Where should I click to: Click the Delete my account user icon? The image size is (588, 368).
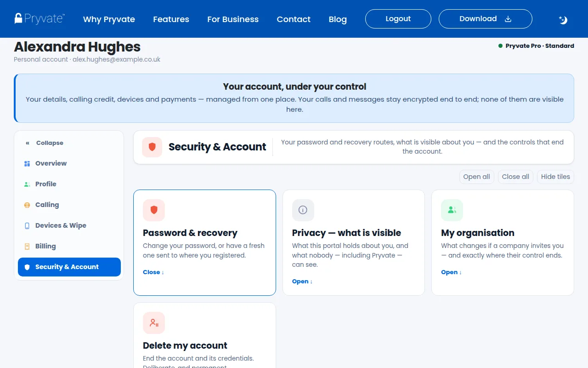click(154, 323)
